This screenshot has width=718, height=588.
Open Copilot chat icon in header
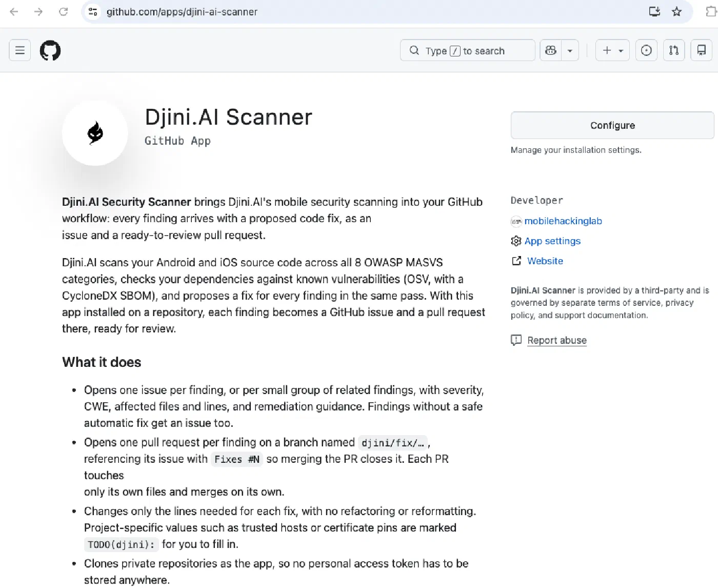tap(551, 50)
